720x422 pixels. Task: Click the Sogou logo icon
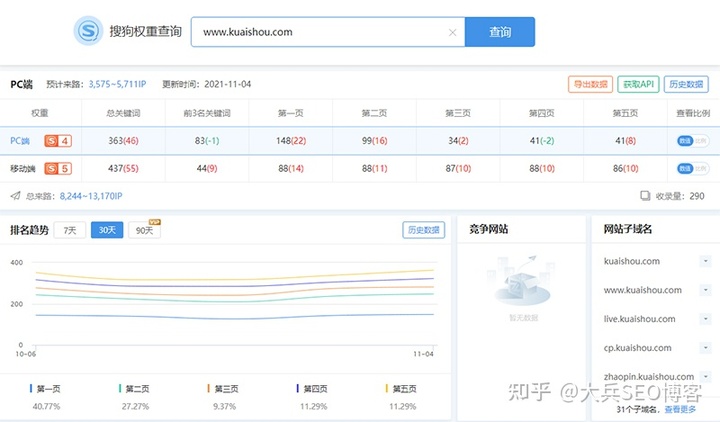tap(88, 31)
